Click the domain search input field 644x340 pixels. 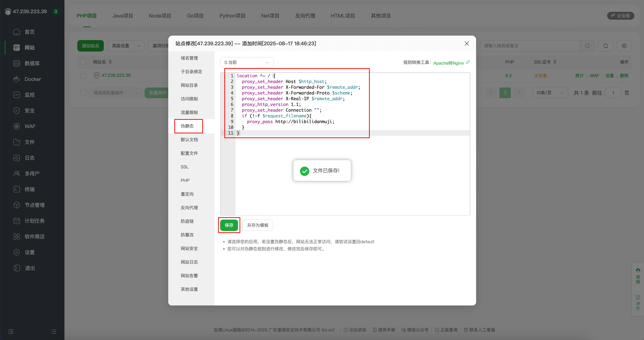click(x=530, y=46)
